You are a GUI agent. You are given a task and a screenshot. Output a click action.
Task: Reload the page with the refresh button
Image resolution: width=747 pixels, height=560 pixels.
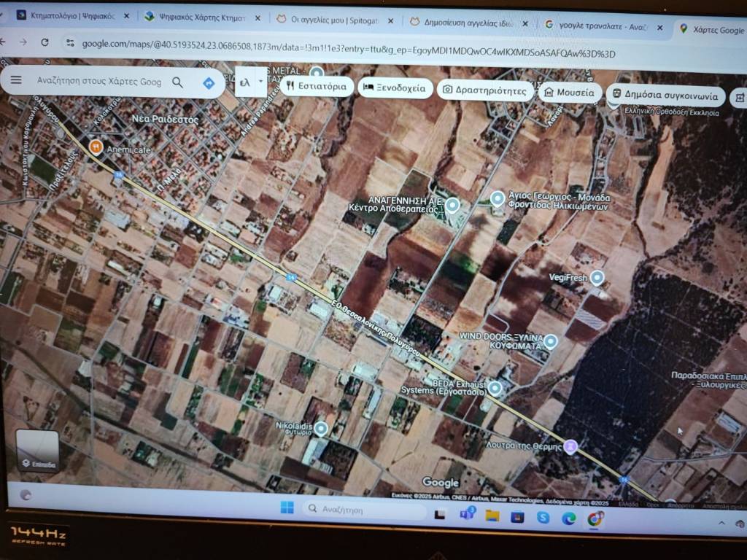pos(44,42)
